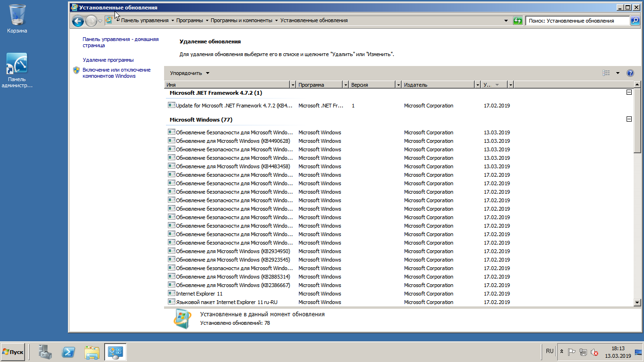This screenshot has height=362, width=644.
Task: Click the address bar control panel icon
Action: (x=109, y=20)
